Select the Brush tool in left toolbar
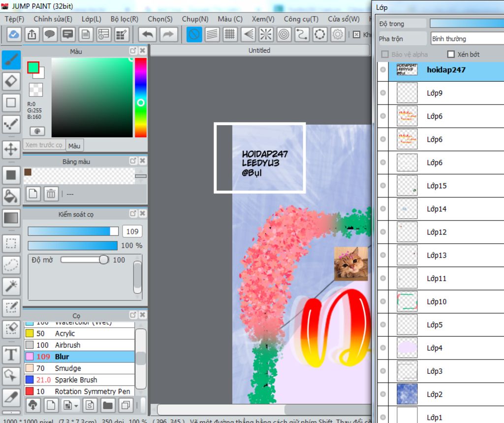Screen dimensions: 504x423 (x=11, y=60)
